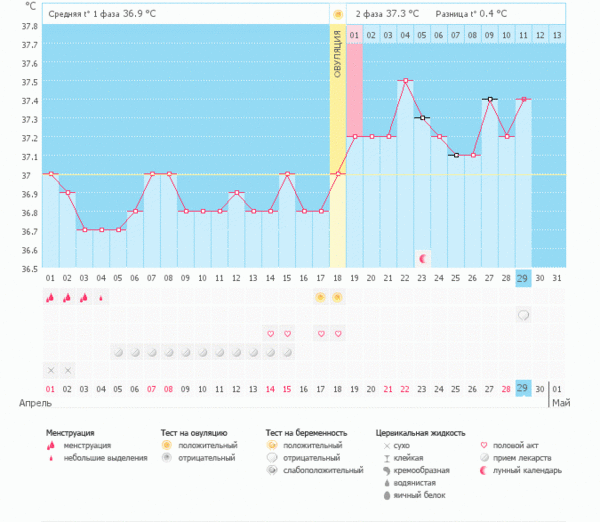
Task: Click the medication pill icon on day 15
Action: tap(286, 352)
